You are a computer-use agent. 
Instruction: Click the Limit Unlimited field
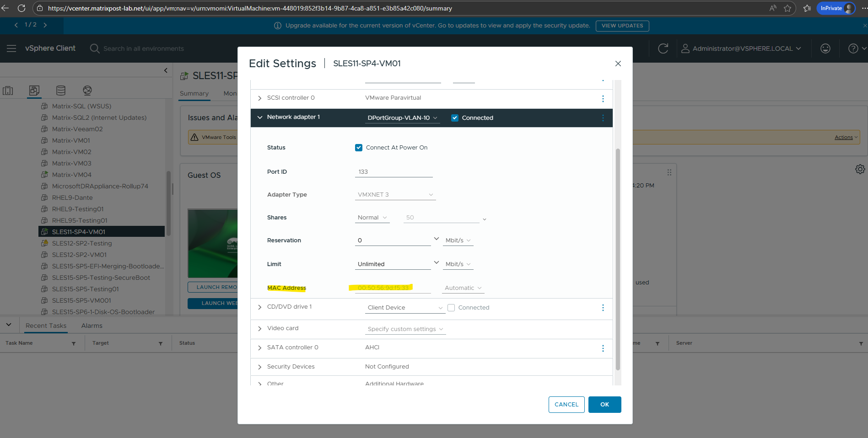393,264
